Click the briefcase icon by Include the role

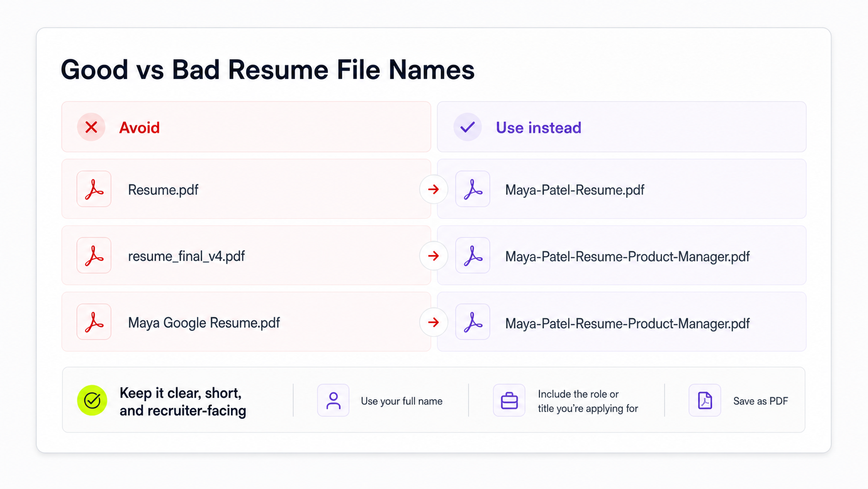tap(509, 400)
